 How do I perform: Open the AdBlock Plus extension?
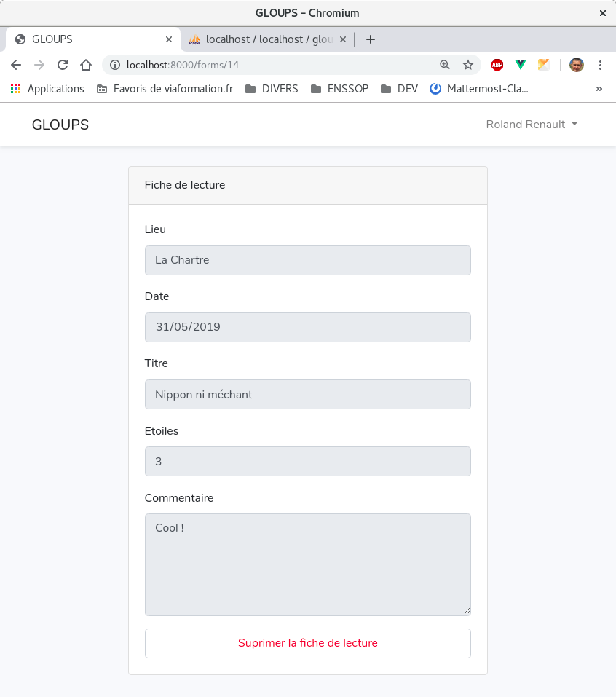coord(497,65)
